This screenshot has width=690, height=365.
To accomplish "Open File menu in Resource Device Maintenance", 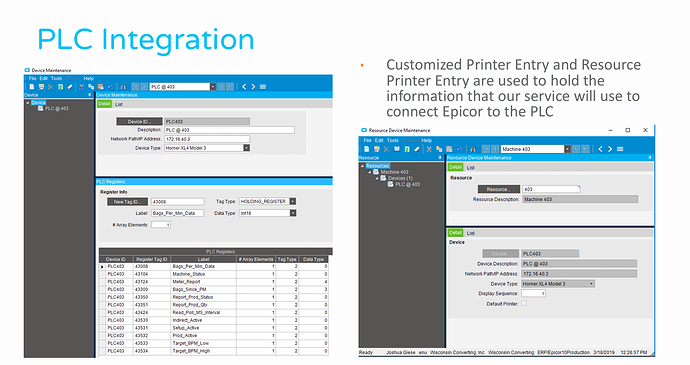I will click(367, 140).
